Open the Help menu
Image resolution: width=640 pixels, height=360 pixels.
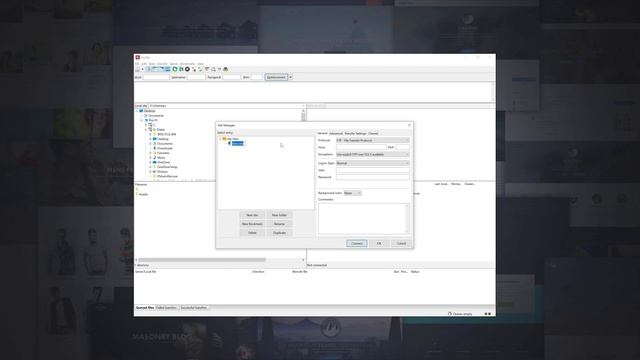click(200, 64)
